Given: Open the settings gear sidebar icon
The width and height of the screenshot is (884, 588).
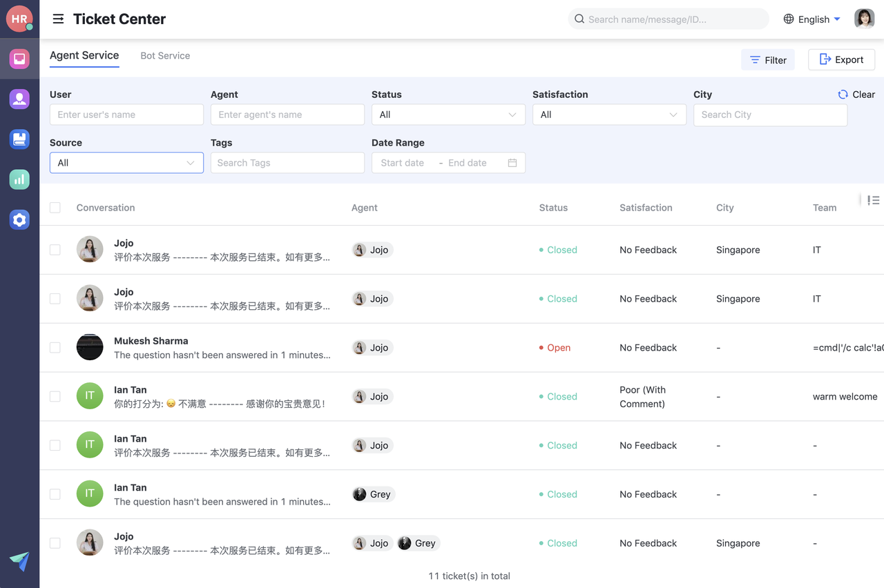Looking at the screenshot, I should 19,219.
